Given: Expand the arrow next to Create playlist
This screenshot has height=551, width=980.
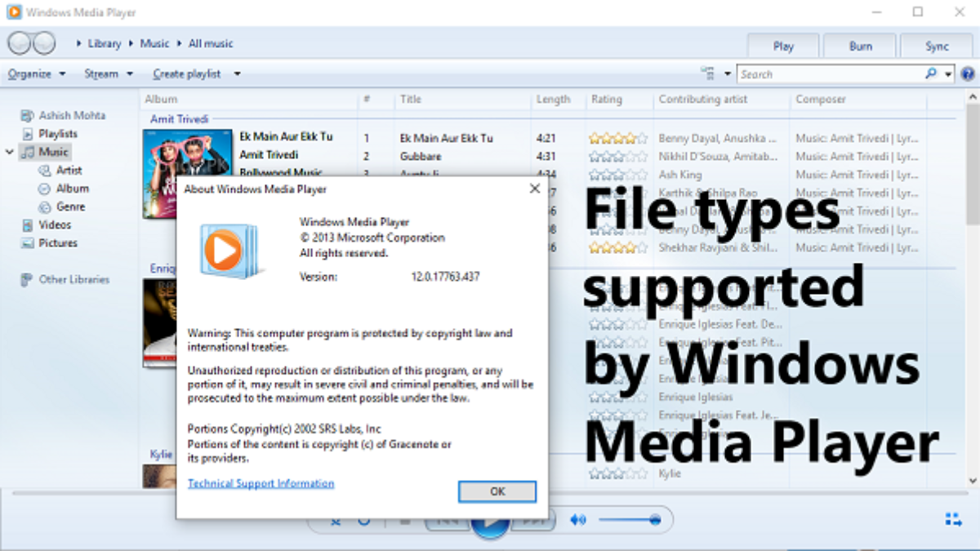Looking at the screenshot, I should pyautogui.click(x=237, y=73).
